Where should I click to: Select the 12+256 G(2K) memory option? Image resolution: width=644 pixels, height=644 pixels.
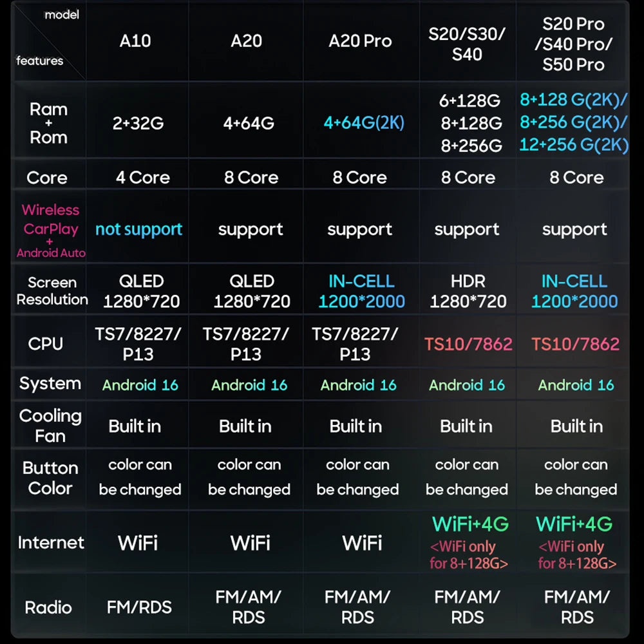point(574,144)
